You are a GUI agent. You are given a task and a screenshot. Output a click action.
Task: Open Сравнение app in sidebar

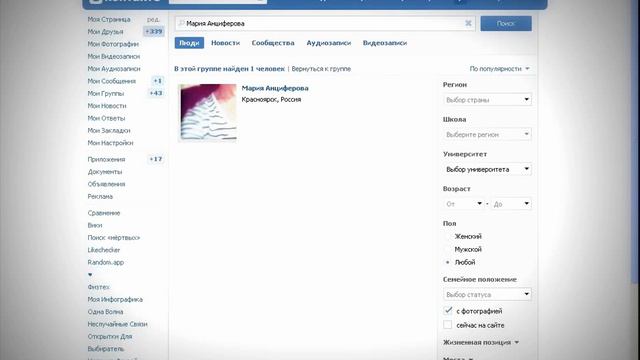pos(104,213)
